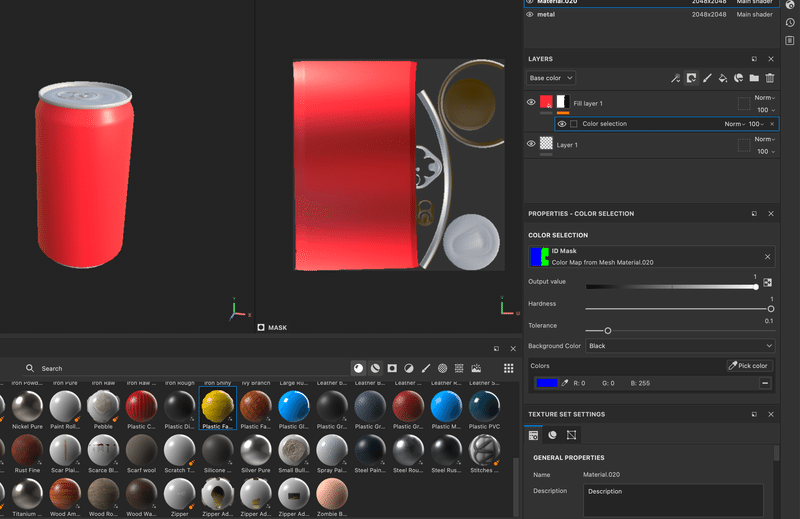Viewport: 800px width, 519px height.
Task: Click the Description text field
Action: (x=673, y=500)
